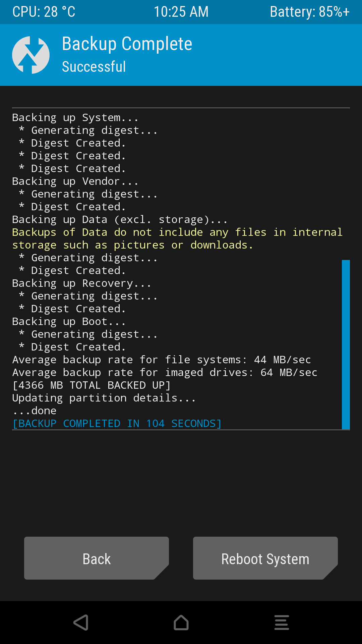The width and height of the screenshot is (362, 644).
Task: Tap the Battery 85%+ indicator
Action: (310, 12)
